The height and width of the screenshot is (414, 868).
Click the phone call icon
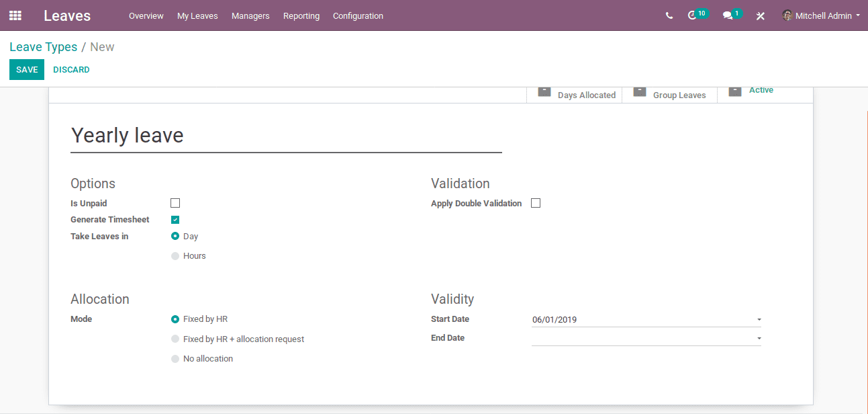pyautogui.click(x=669, y=15)
